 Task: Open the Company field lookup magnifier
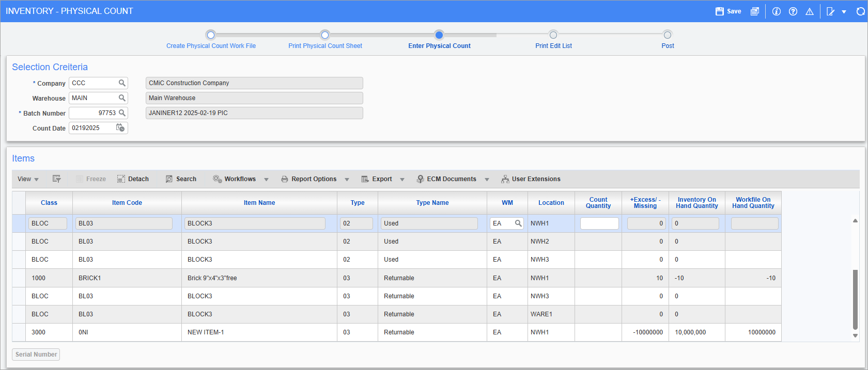pyautogui.click(x=122, y=83)
